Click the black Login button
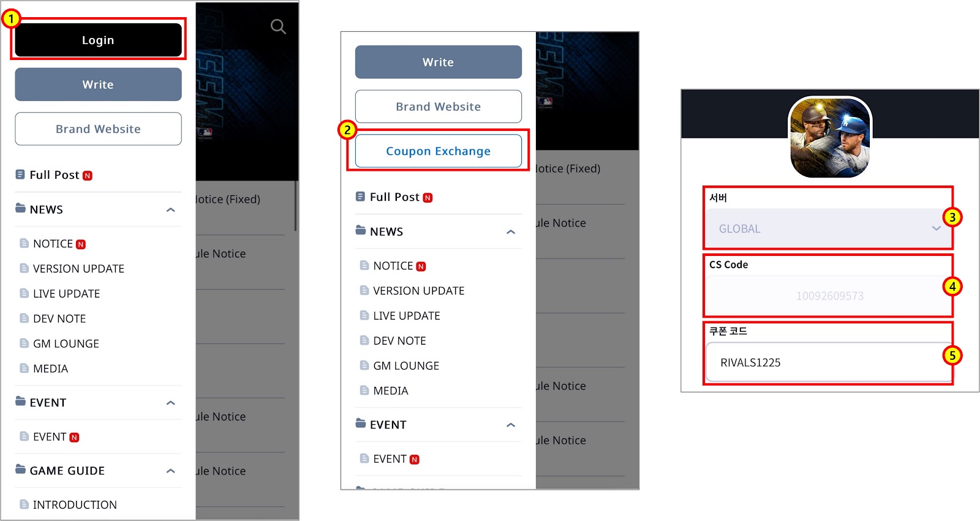 pos(98,40)
